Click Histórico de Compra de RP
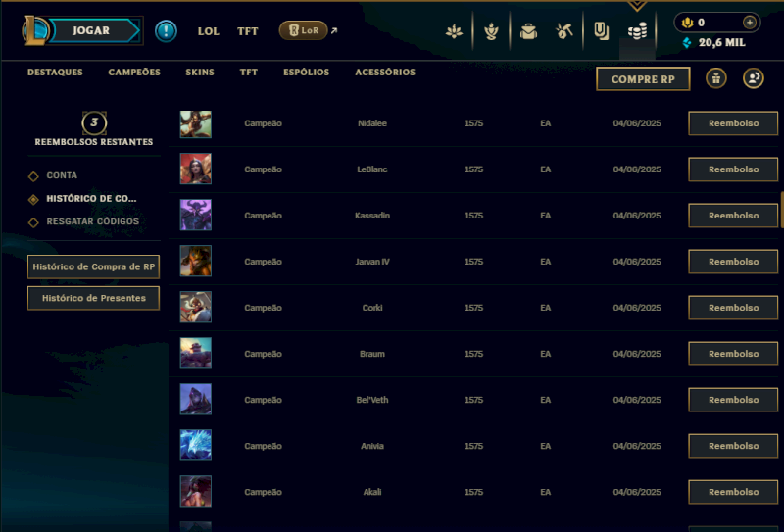This screenshot has height=532, width=784. click(93, 267)
